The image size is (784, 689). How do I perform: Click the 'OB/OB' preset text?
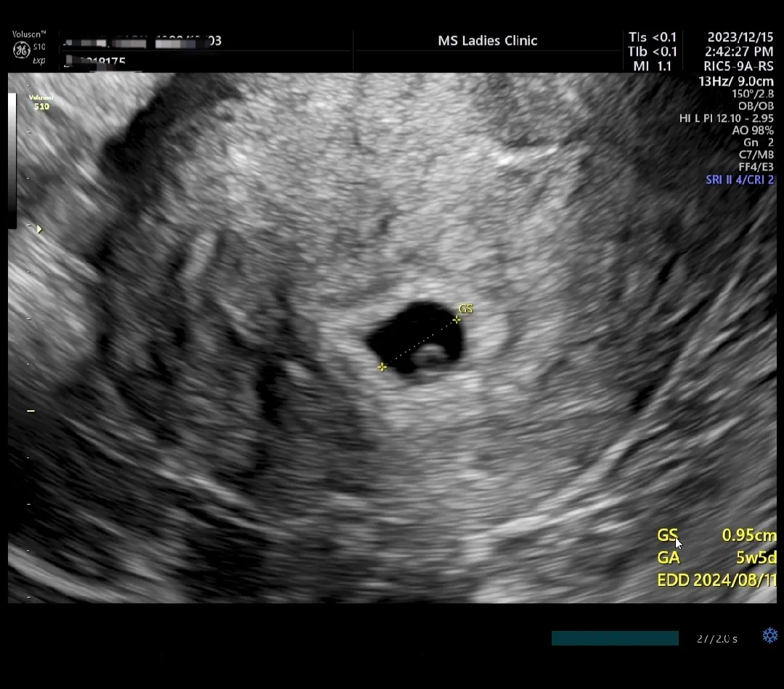[756, 106]
